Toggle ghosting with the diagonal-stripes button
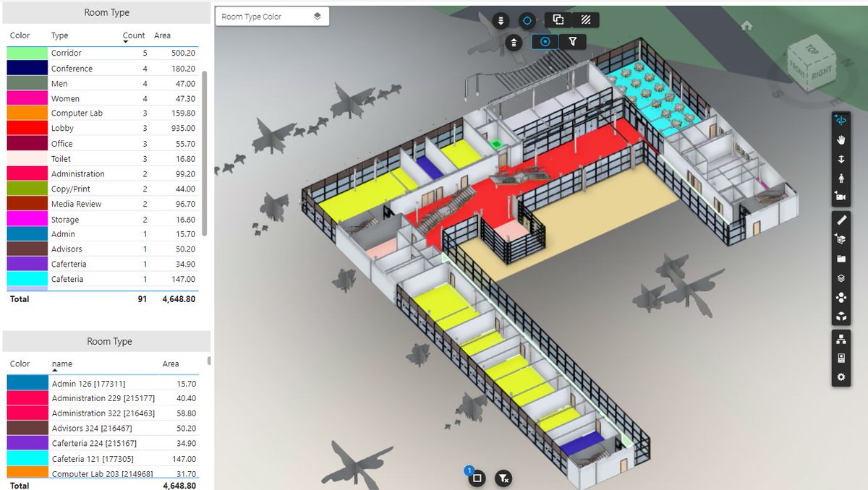The image size is (868, 490). pyautogui.click(x=586, y=20)
